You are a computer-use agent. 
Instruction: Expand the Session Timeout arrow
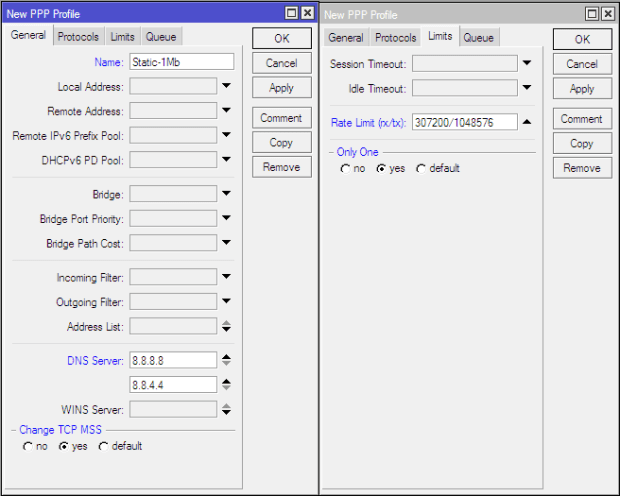pos(527,63)
